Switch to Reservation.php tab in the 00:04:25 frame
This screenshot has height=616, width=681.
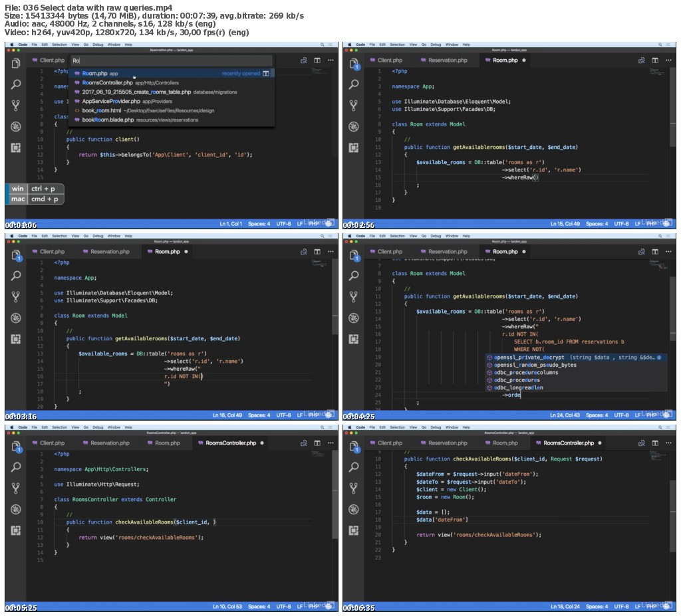tap(444, 252)
